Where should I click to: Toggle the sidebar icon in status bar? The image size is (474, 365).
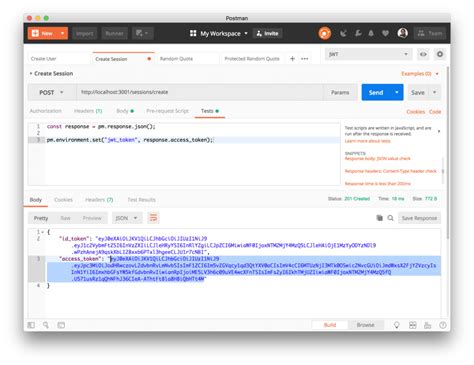point(31,325)
